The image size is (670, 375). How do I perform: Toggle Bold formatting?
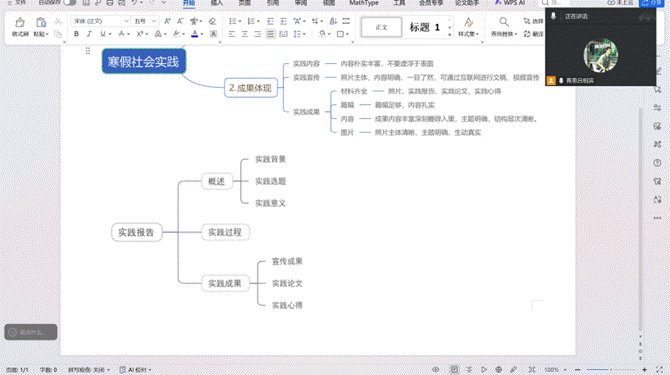point(76,34)
